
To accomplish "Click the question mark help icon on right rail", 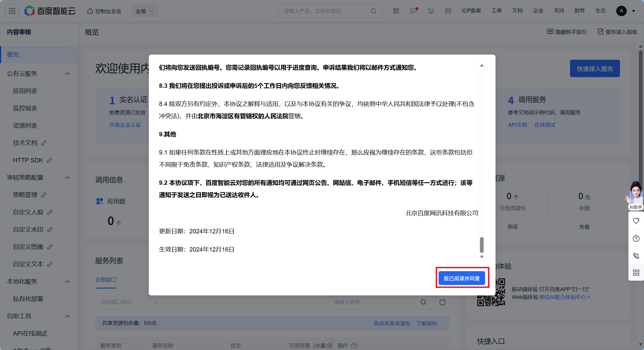I will pos(636,239).
